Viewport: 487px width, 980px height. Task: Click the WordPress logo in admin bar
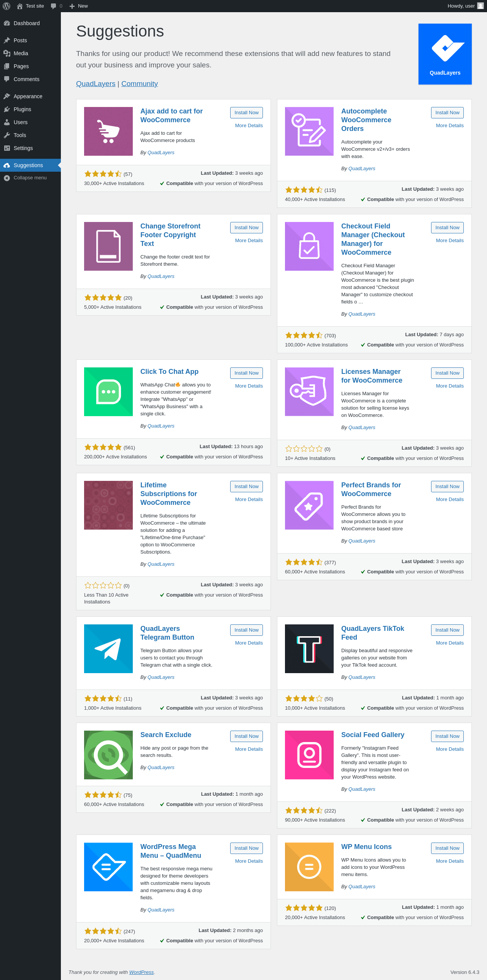tap(6, 6)
